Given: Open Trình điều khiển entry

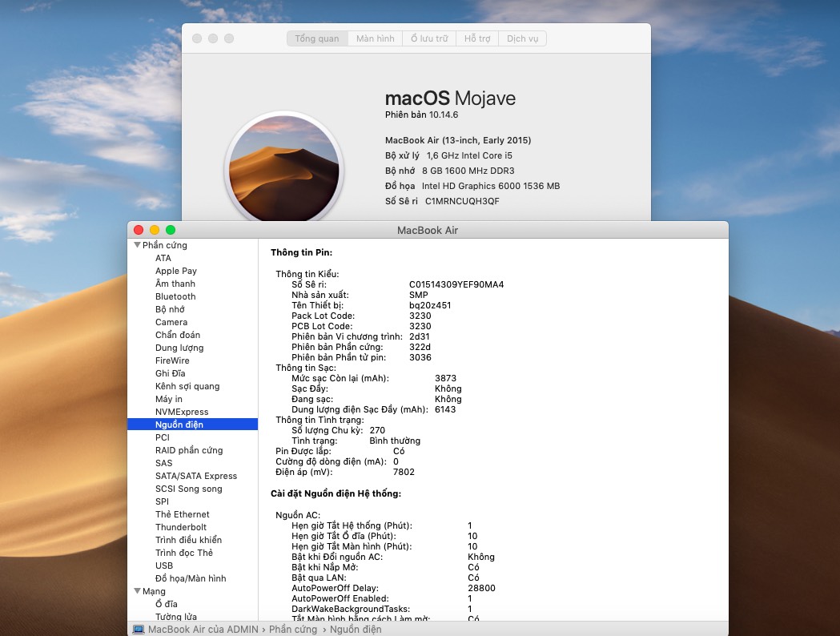Looking at the screenshot, I should (x=188, y=540).
